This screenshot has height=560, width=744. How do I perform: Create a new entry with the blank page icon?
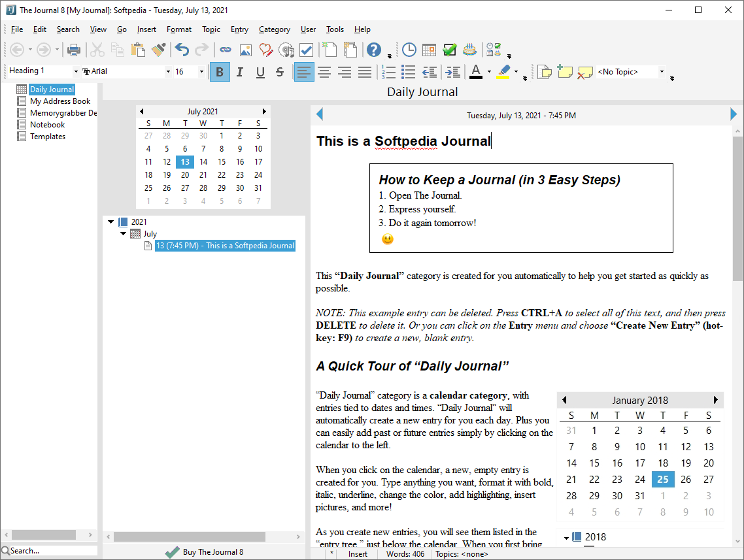(x=330, y=50)
